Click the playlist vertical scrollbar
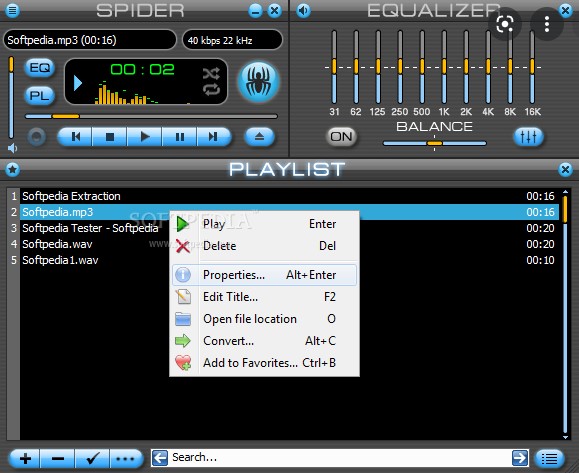Viewport: 579px width, 473px height. (565, 314)
